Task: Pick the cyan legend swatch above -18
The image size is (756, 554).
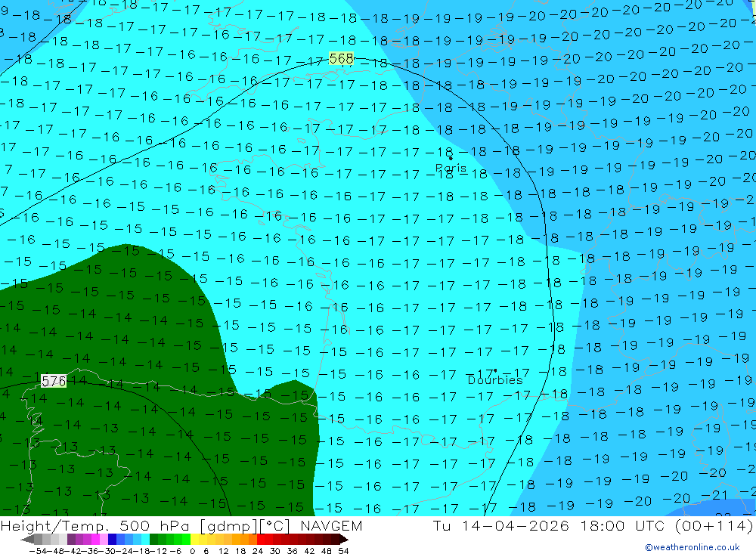Action: point(145,540)
